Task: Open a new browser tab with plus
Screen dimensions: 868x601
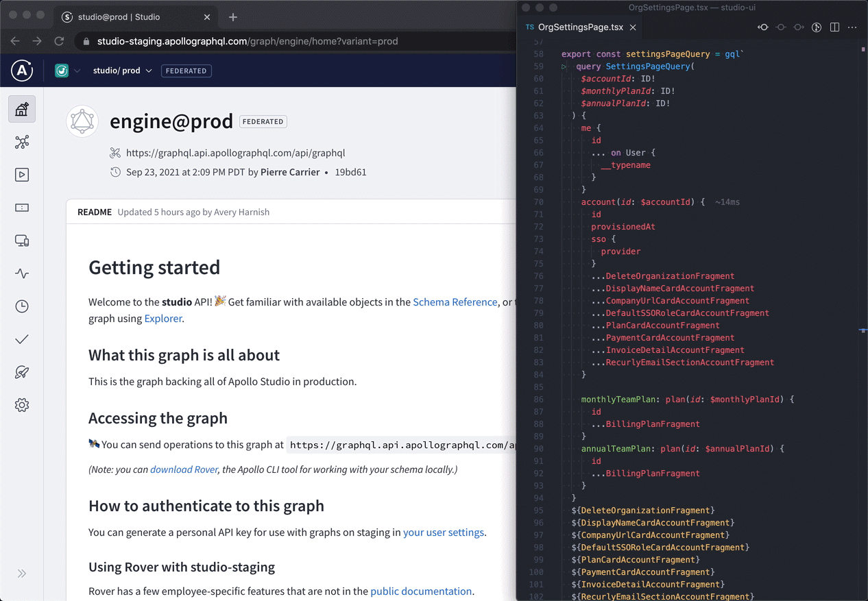Action: tap(233, 16)
